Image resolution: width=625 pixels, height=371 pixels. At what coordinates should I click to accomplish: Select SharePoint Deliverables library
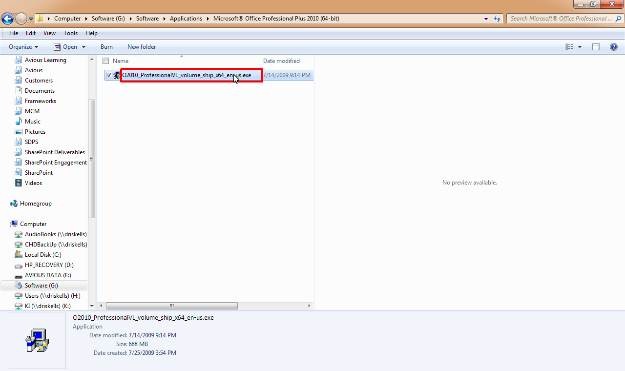coord(55,152)
